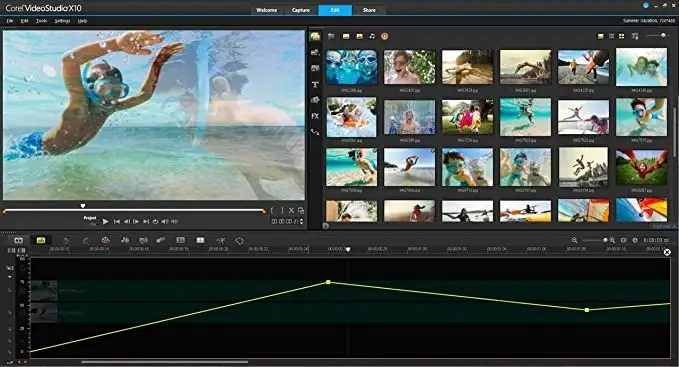This screenshot has height=367, width=679.
Task: Jump to the end of the project
Action: pos(146,222)
